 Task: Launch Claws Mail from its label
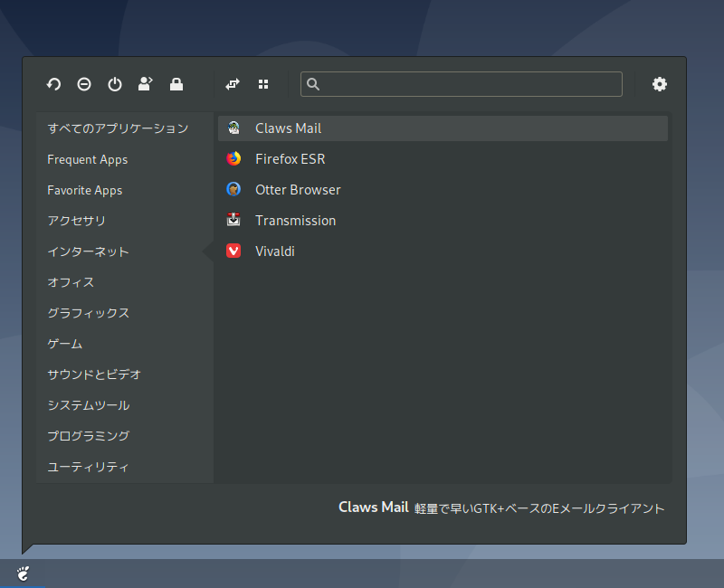tap(288, 128)
